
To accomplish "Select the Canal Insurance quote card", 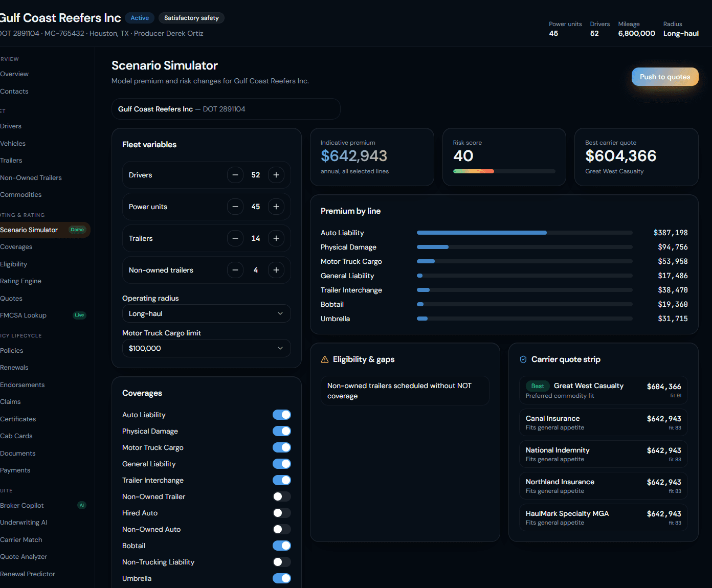I will click(604, 422).
